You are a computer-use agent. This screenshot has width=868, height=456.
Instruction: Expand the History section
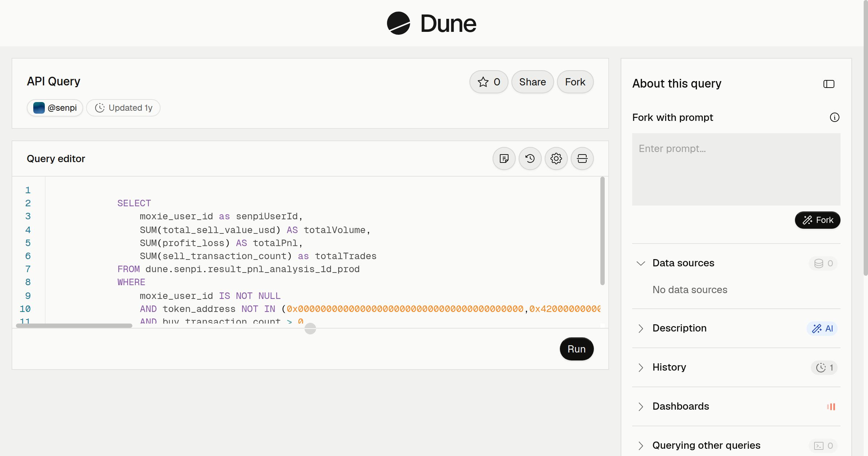click(641, 367)
